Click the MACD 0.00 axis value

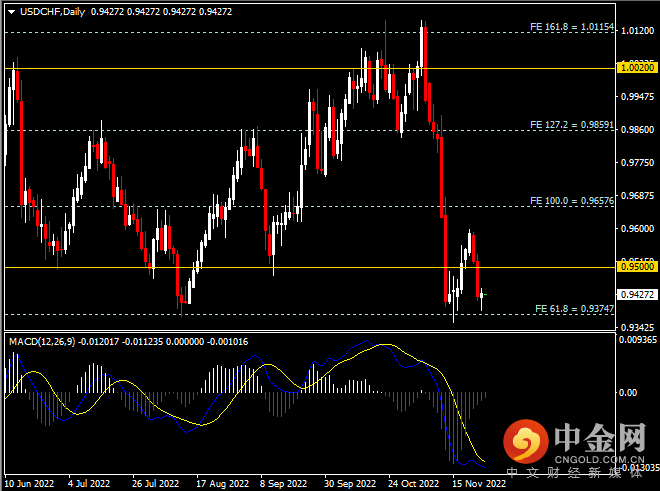[630, 392]
